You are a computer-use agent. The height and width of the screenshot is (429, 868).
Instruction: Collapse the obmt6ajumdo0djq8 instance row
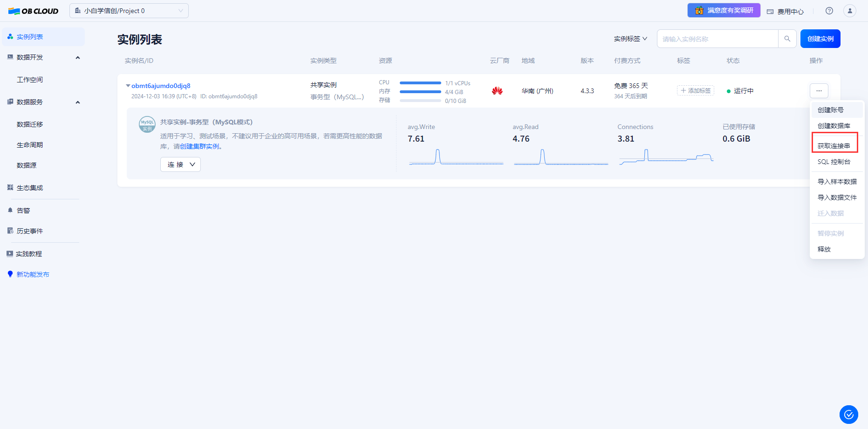[x=128, y=86]
